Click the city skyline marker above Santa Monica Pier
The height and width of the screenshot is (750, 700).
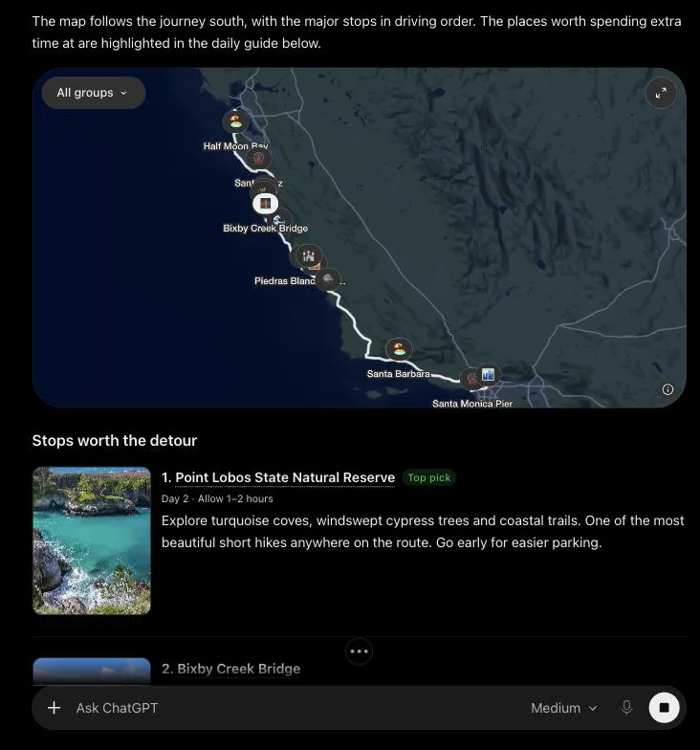pyautogui.click(x=488, y=375)
